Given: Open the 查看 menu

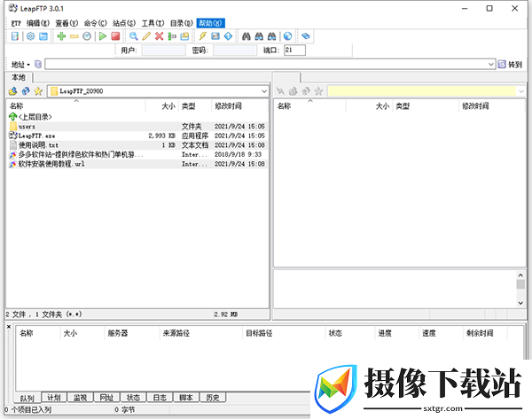Looking at the screenshot, I should click(x=66, y=23).
